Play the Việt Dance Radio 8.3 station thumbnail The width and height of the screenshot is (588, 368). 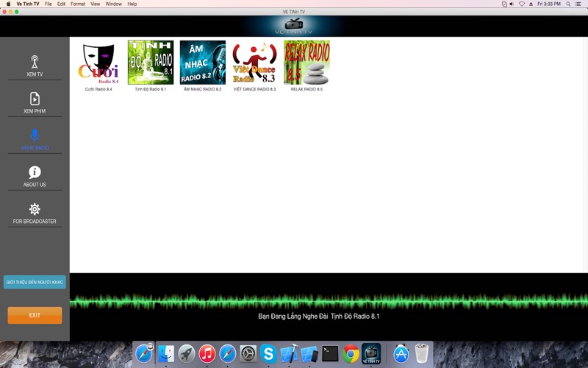254,63
